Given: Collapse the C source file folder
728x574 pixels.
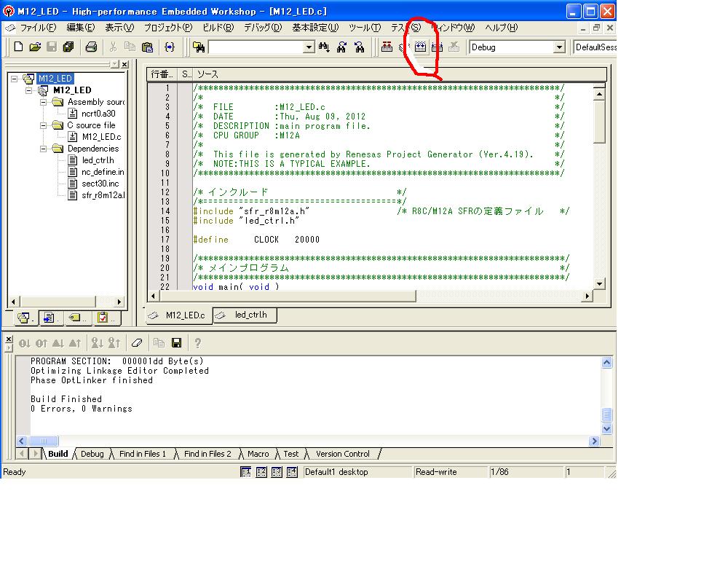Looking at the screenshot, I should point(44,125).
